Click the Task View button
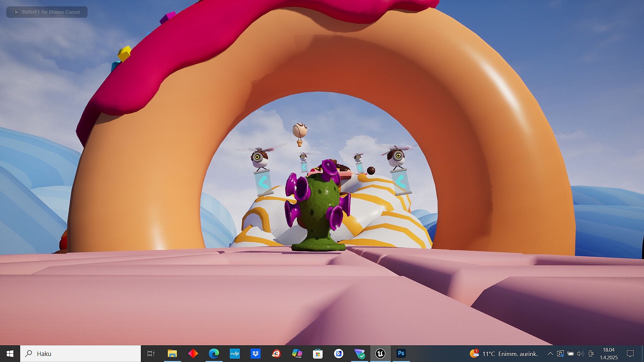The height and width of the screenshot is (362, 644). (x=151, y=354)
